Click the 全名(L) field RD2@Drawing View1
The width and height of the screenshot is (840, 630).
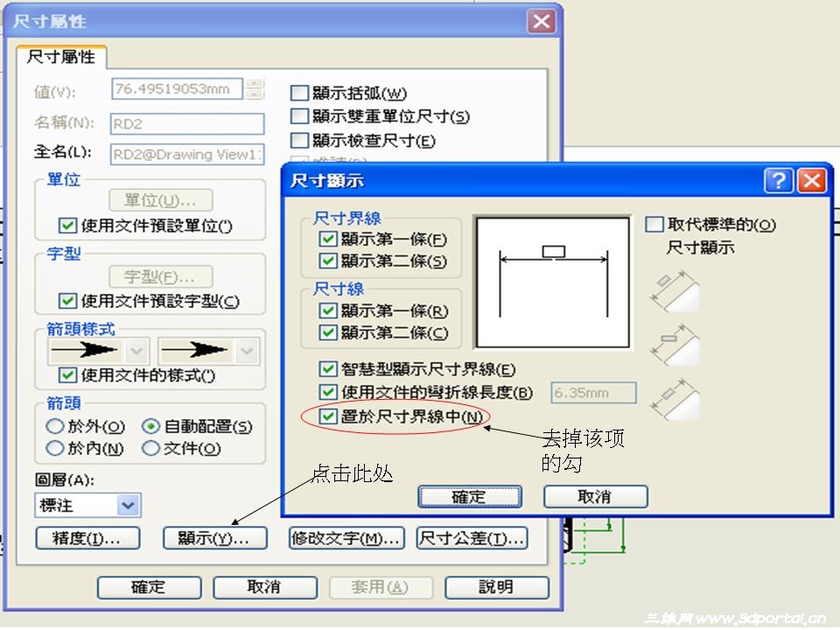click(187, 154)
